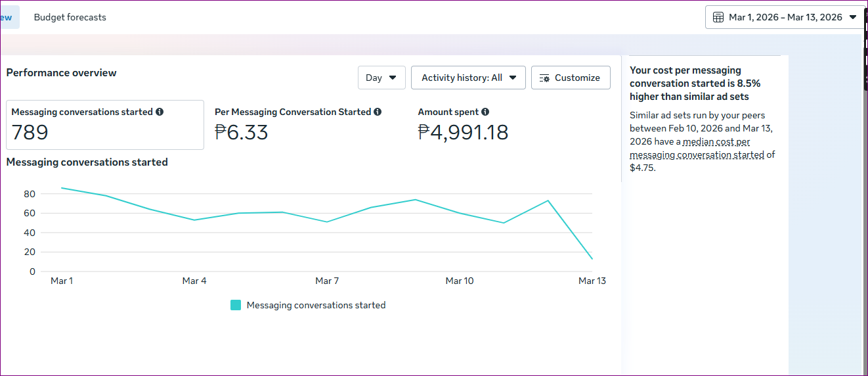Click legend label Messaging conversations started
868x376 pixels.
[316, 305]
